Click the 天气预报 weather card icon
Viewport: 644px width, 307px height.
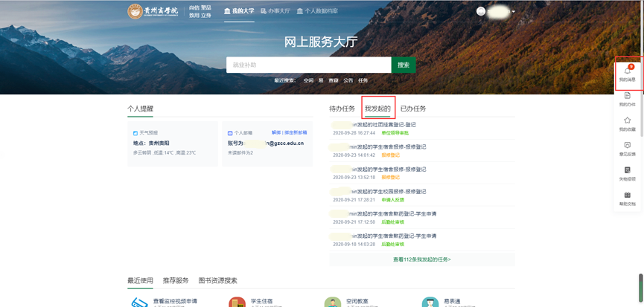point(135,133)
